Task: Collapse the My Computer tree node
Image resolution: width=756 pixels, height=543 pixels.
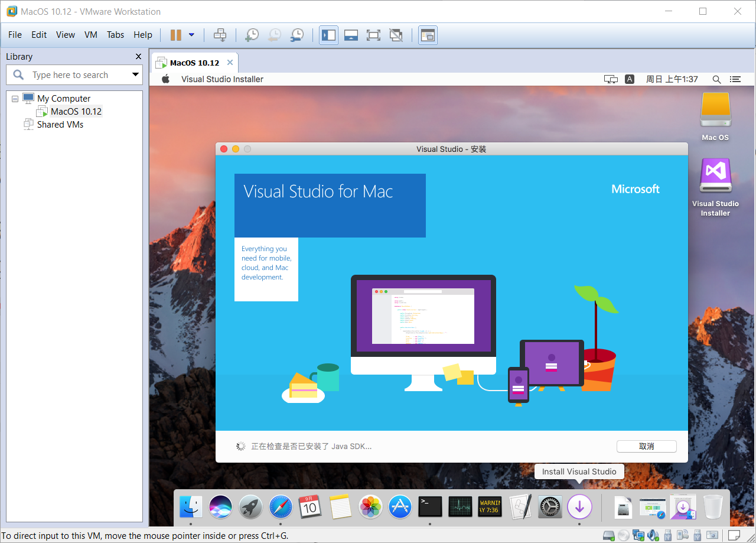Action: click(15, 99)
